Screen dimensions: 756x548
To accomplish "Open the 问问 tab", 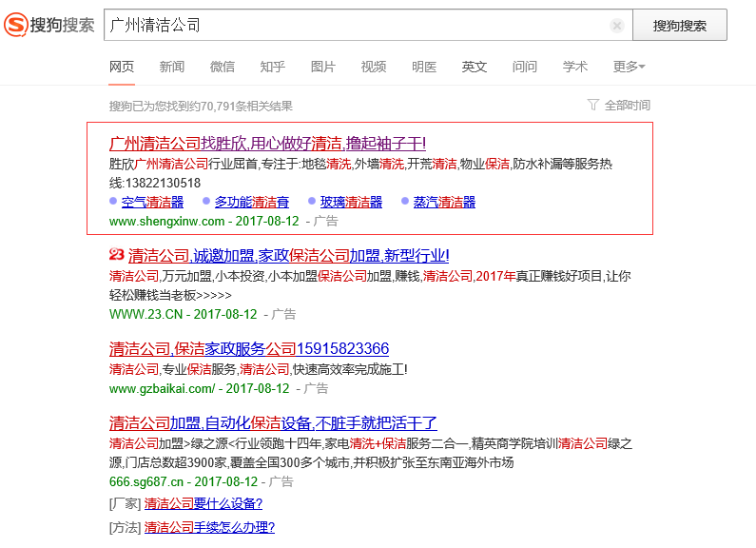I will pyautogui.click(x=525, y=67).
